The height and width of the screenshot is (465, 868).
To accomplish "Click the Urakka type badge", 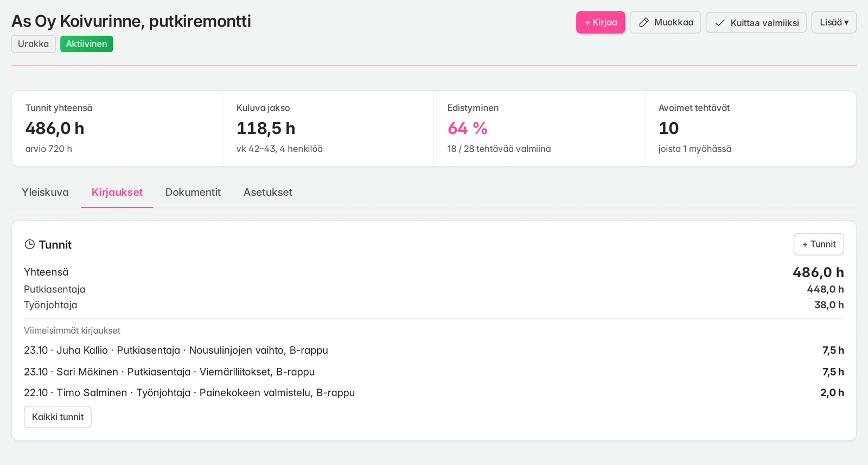I will point(34,44).
